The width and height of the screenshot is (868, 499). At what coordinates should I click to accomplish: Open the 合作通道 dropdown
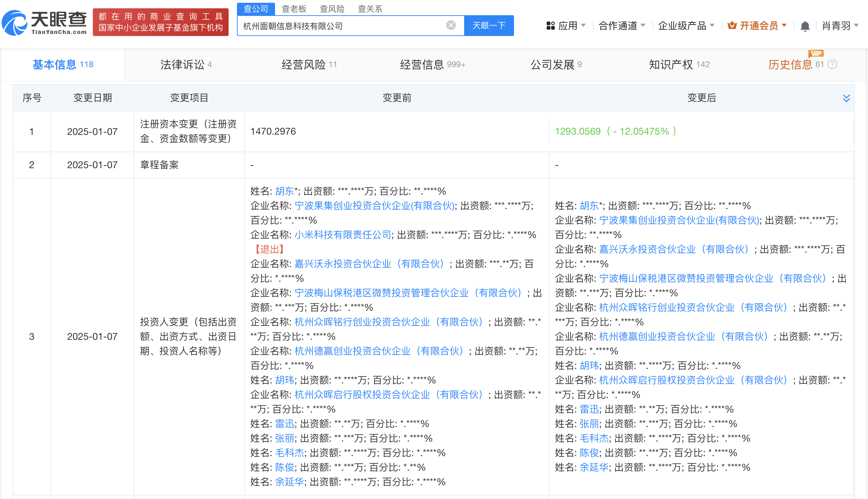pyautogui.click(x=622, y=26)
